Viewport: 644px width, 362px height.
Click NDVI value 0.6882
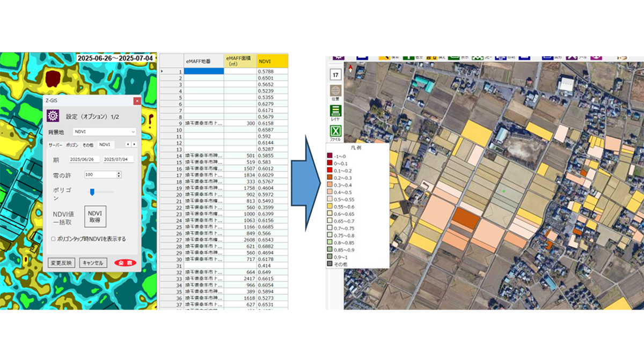point(272,246)
